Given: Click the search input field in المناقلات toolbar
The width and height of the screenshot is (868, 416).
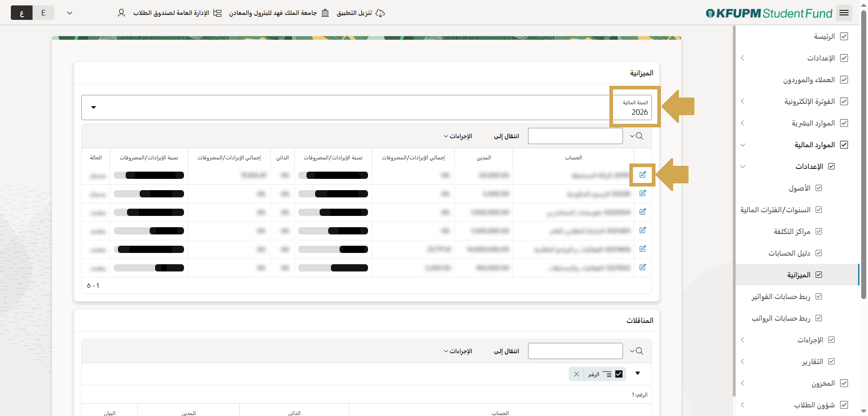Looking at the screenshot, I should [576, 351].
